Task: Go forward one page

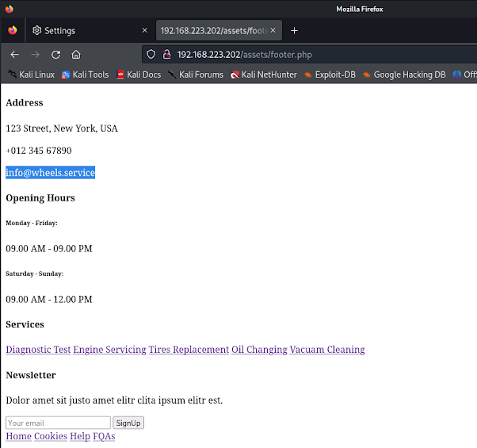Action: [x=36, y=55]
